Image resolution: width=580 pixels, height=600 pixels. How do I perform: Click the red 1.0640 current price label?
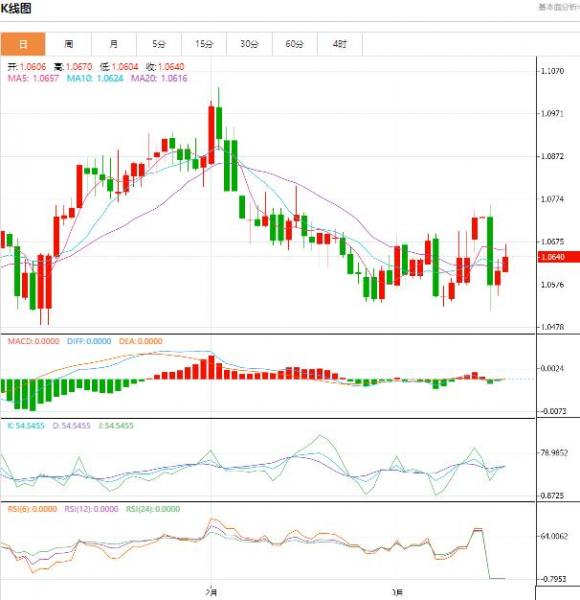pos(559,257)
